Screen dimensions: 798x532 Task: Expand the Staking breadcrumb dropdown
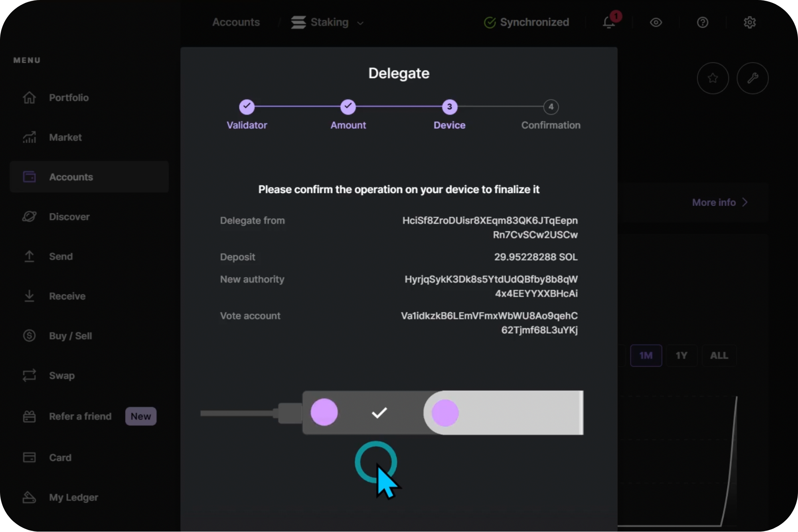tap(360, 23)
